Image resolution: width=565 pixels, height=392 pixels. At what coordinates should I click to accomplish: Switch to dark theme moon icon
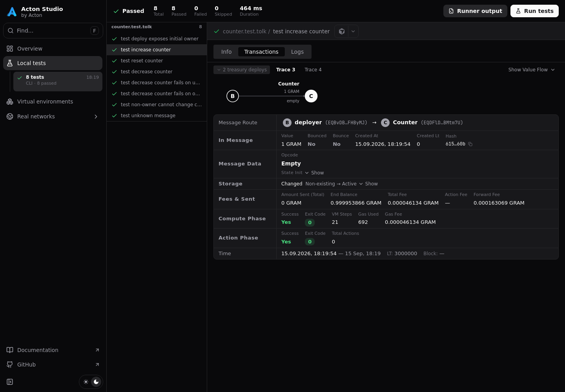[x=96, y=382]
